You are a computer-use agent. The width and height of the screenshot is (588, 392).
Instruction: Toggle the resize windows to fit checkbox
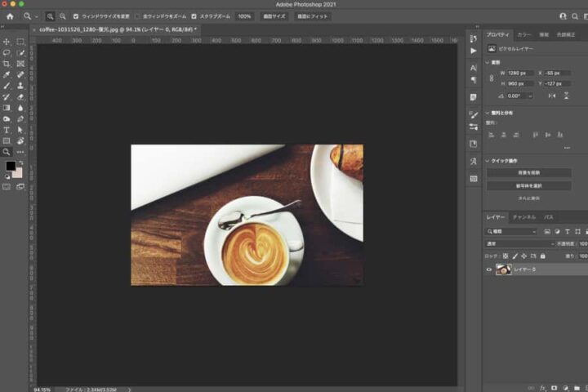[76, 16]
